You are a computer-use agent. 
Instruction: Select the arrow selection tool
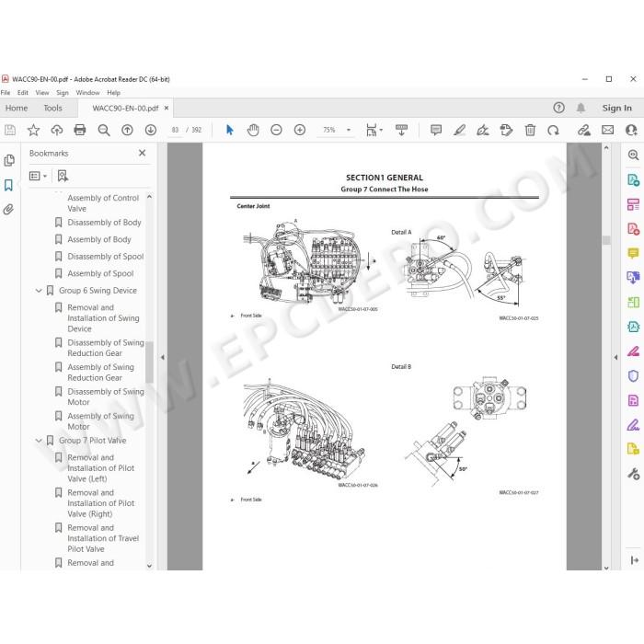point(230,131)
